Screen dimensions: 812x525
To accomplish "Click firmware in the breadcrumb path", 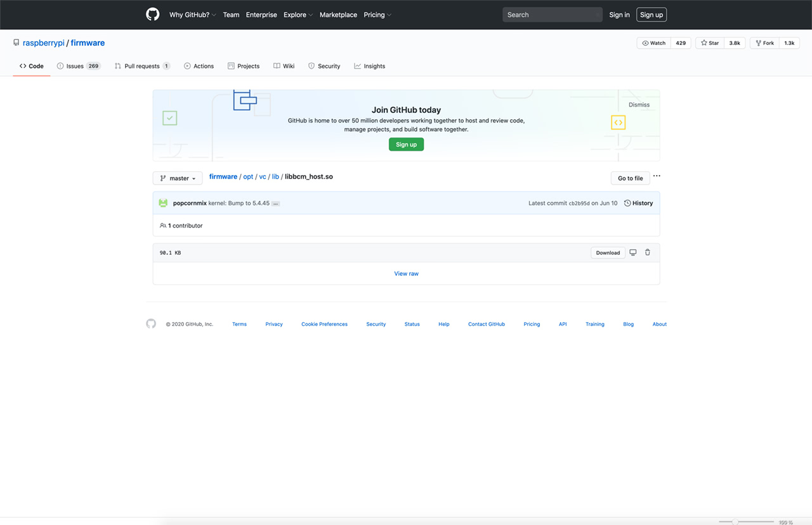I will 223,176.
